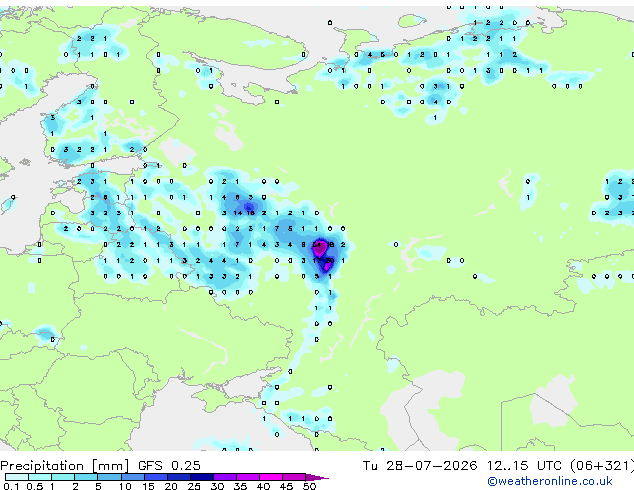This screenshot has height=490, width=634.
Task: Click the '14' precipitation value on map
Action: pos(238,213)
